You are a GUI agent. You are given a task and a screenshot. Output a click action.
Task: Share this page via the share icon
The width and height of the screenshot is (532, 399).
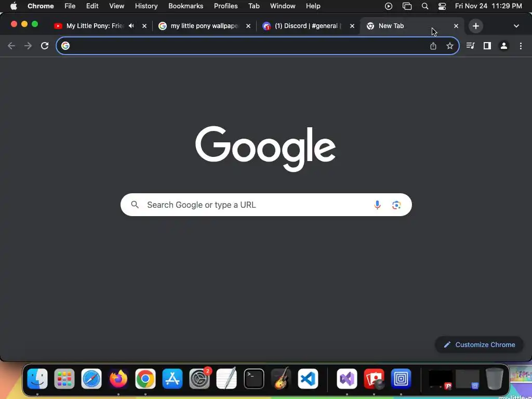pos(433,46)
